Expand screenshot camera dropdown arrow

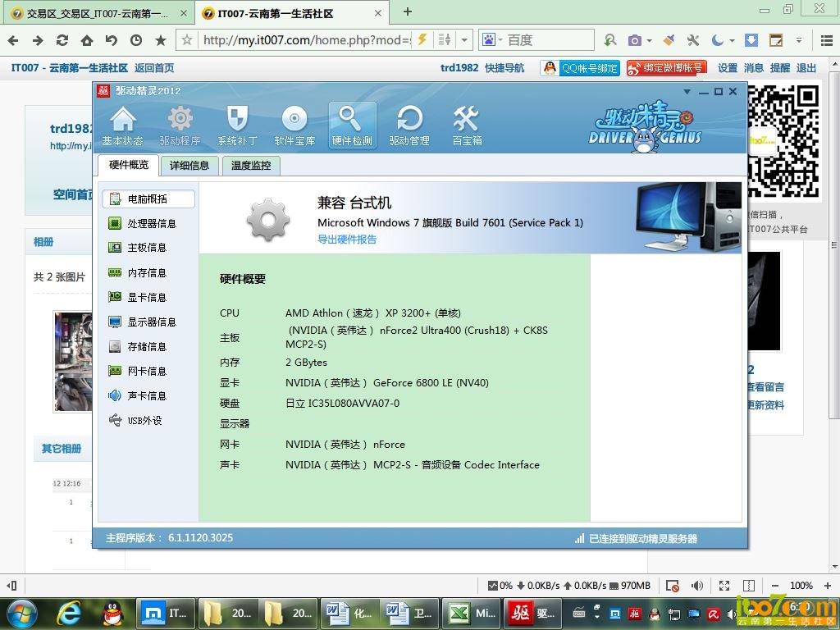pyautogui.click(x=650, y=41)
